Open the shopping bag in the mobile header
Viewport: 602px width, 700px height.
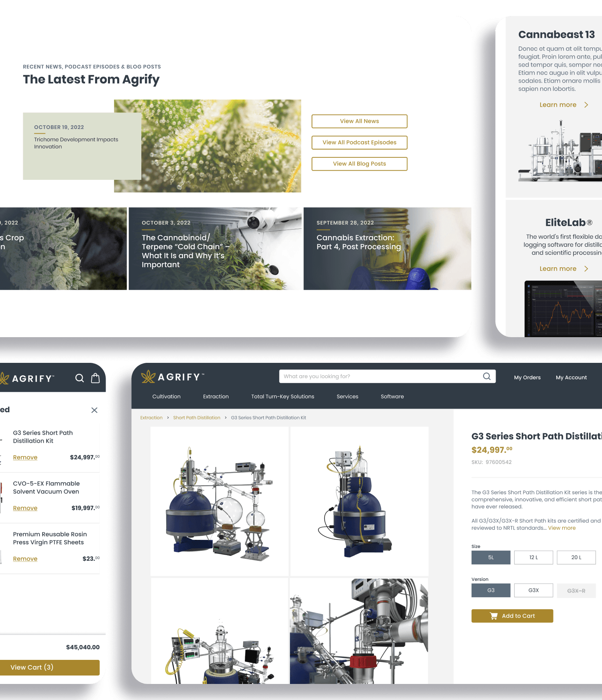[x=95, y=378]
